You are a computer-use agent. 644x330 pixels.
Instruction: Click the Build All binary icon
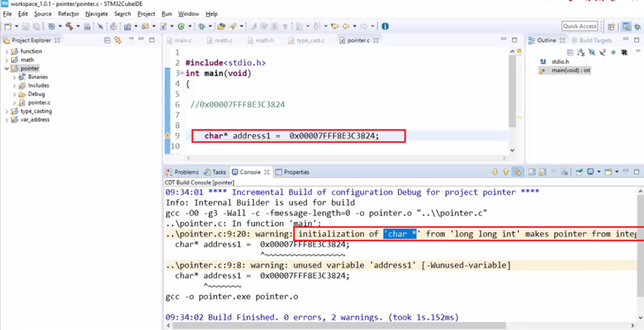tap(87, 26)
